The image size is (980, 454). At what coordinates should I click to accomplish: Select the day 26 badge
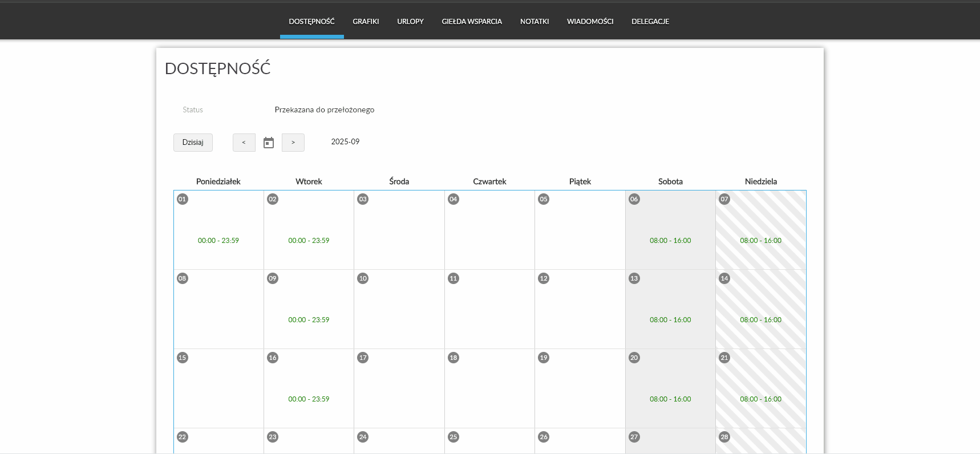click(544, 437)
